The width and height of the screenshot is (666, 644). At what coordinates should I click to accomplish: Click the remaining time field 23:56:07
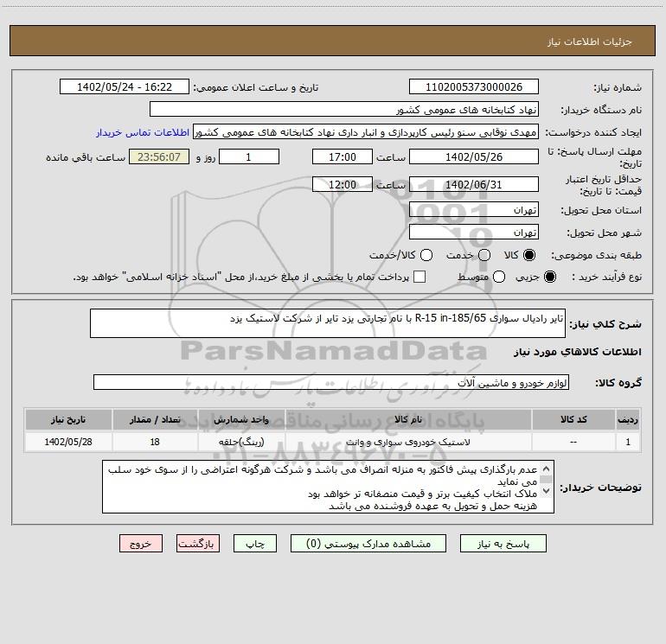pyautogui.click(x=159, y=156)
